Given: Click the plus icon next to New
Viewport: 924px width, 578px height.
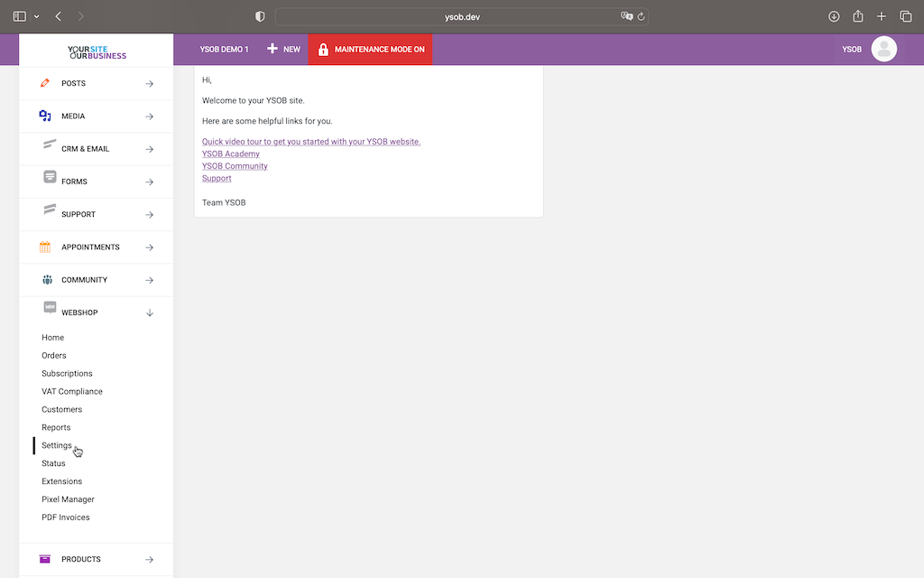Looking at the screenshot, I should tap(273, 49).
